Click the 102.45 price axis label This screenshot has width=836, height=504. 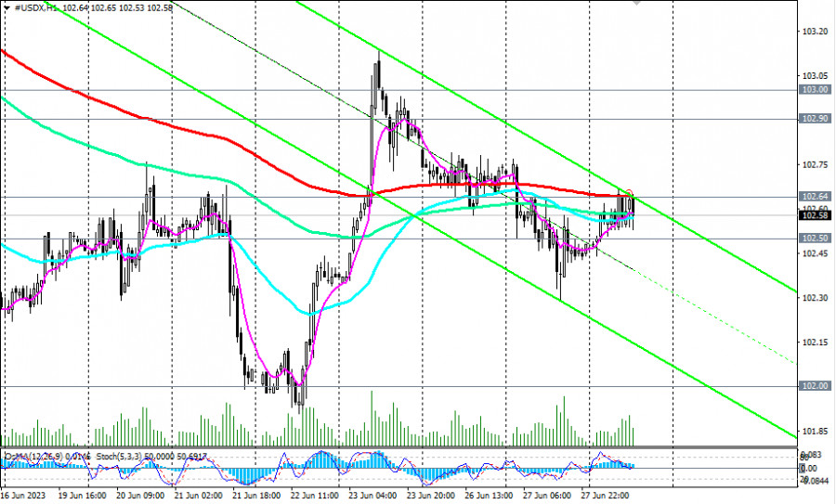tap(816, 253)
